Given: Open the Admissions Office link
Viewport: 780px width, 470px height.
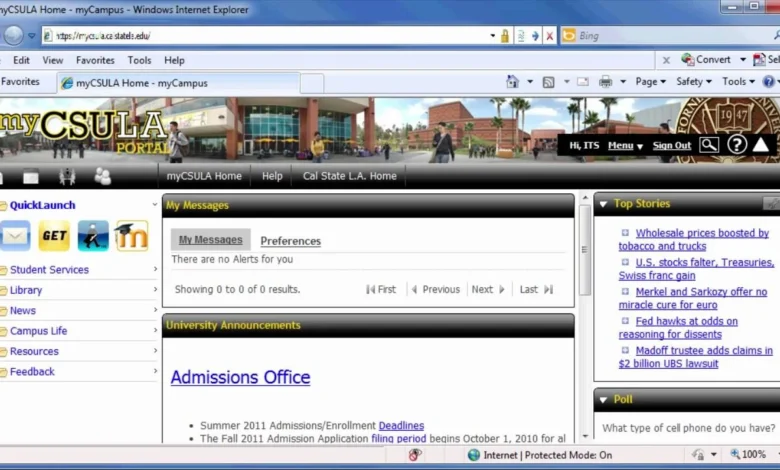Looking at the screenshot, I should click(x=240, y=377).
